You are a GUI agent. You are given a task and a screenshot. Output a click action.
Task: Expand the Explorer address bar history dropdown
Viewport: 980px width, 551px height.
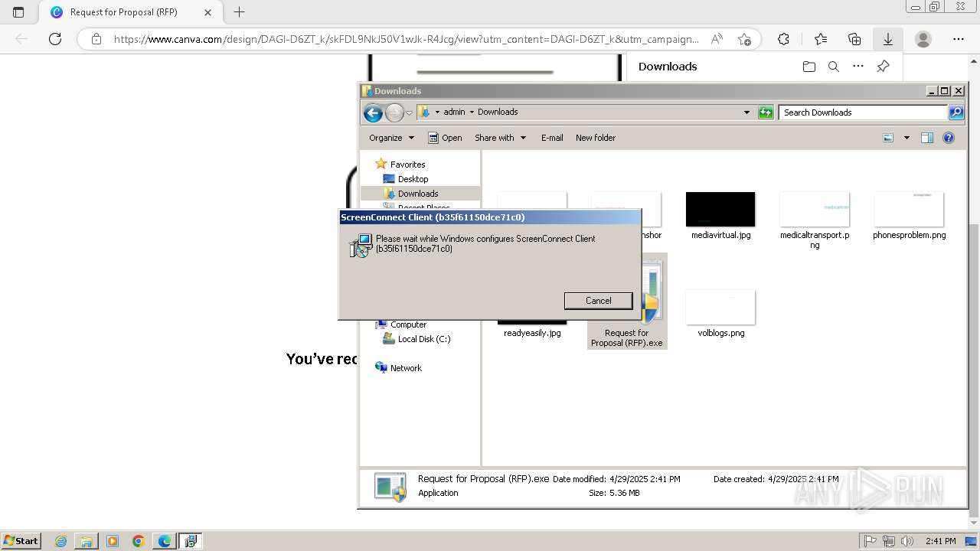click(x=747, y=112)
